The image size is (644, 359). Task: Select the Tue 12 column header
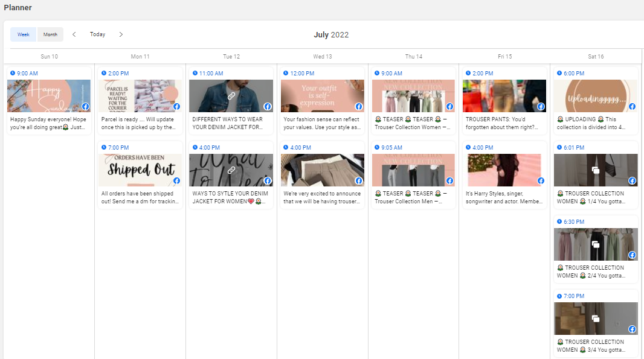(231, 57)
